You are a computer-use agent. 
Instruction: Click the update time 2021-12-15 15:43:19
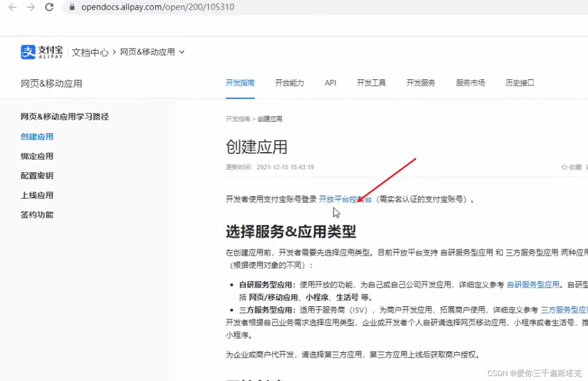(x=285, y=167)
